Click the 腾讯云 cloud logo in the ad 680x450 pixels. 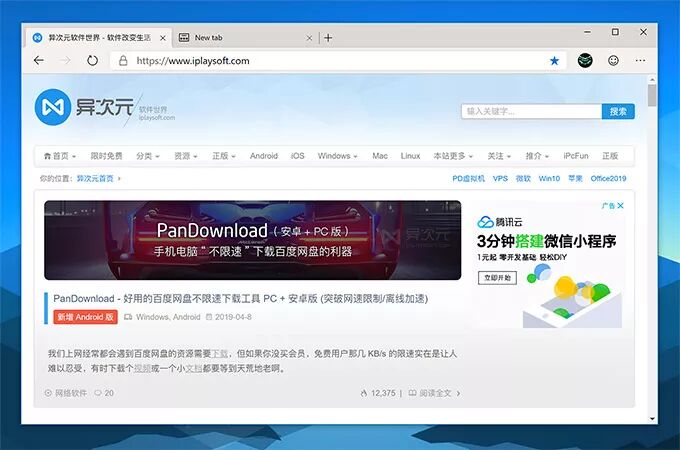pyautogui.click(x=485, y=222)
